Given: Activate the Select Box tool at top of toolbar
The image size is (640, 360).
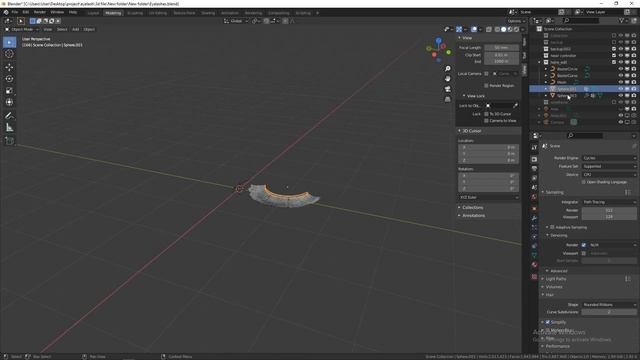Looking at the screenshot, I should [9, 42].
